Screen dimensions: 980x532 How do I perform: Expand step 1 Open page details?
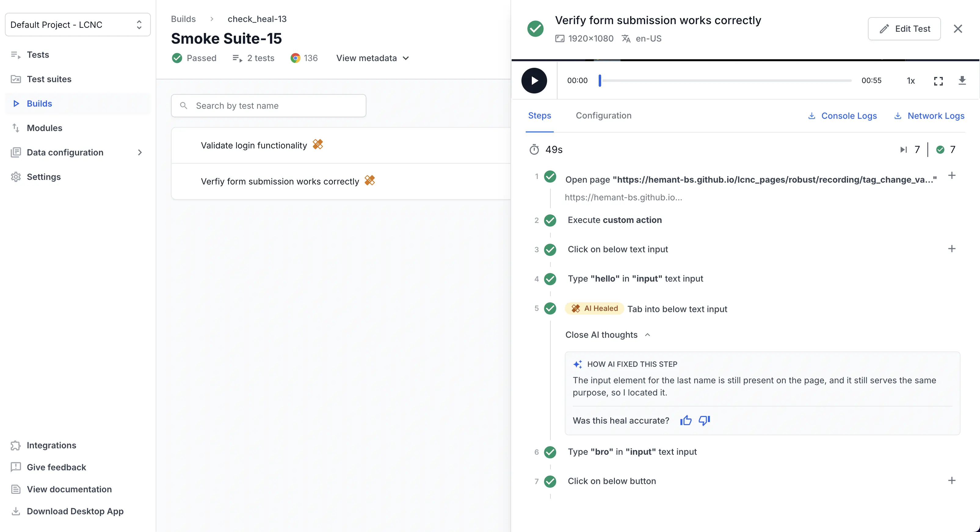click(952, 176)
